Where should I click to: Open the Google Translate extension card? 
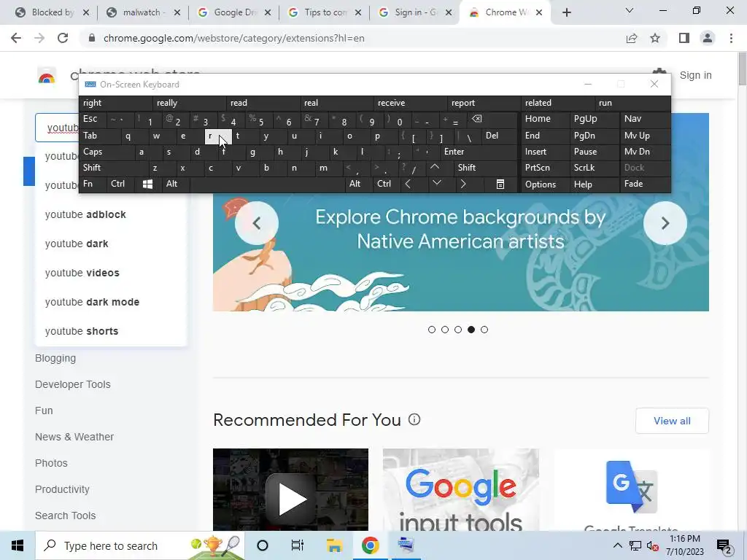point(632,489)
